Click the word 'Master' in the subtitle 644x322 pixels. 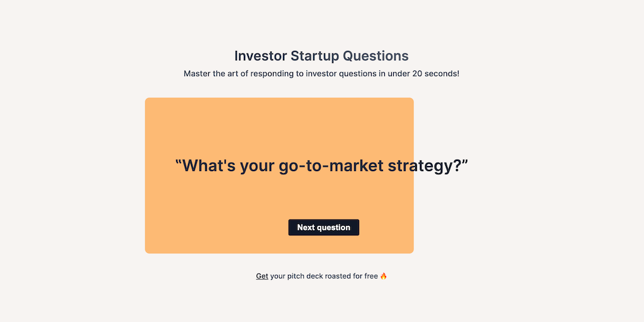coord(197,74)
